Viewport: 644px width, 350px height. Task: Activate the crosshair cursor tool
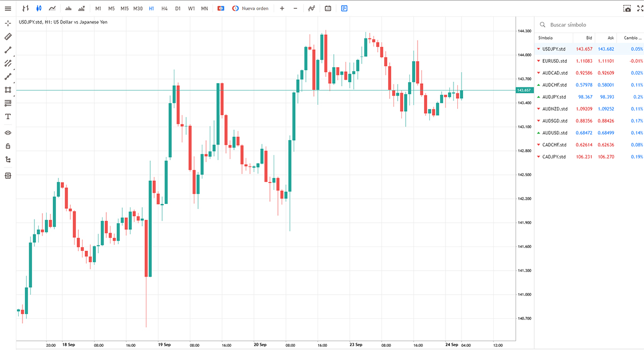click(x=8, y=23)
